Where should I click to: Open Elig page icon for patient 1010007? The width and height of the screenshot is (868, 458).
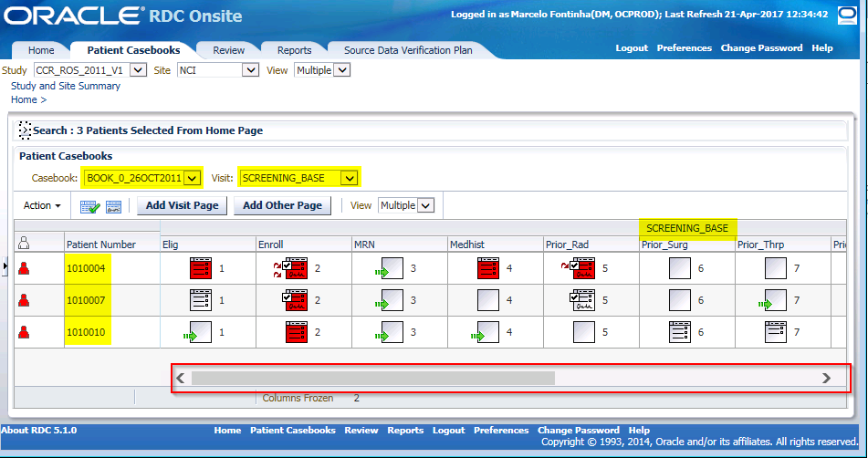[x=201, y=300]
